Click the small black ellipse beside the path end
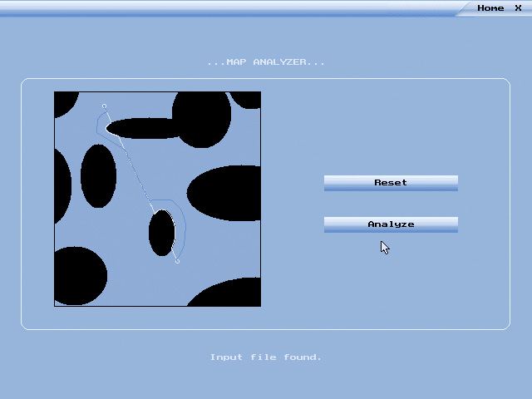The image size is (532, 399). 162,233
